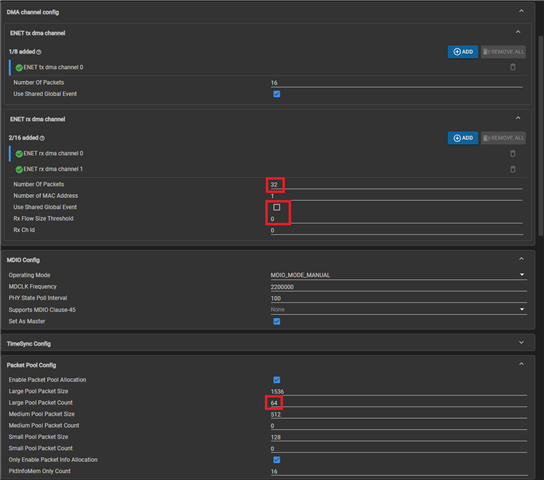Disable Enable Packet Pool Allocation checkbox
Screen dimensions: 544x480
[x=277, y=380]
